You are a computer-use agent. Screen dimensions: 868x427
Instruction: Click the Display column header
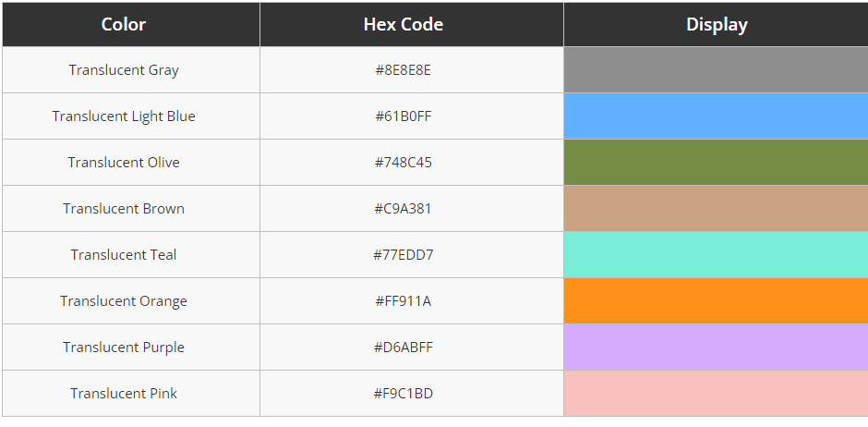(x=716, y=24)
